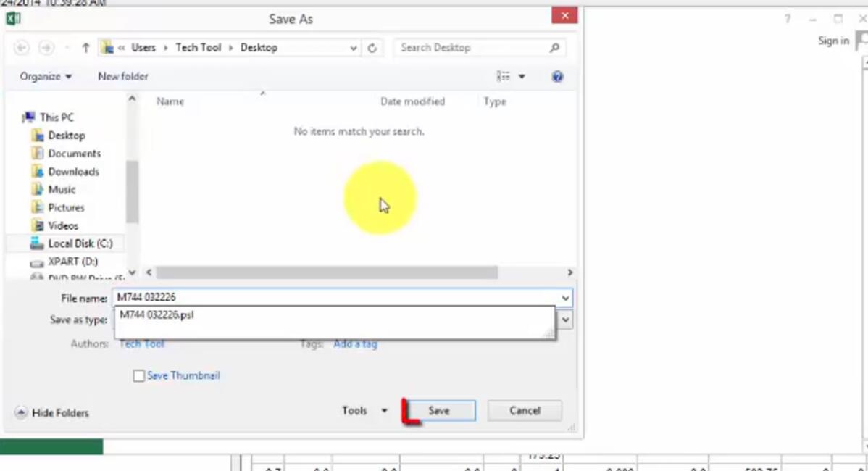
Task: Expand the Save as type dropdown arrow
Action: click(565, 320)
